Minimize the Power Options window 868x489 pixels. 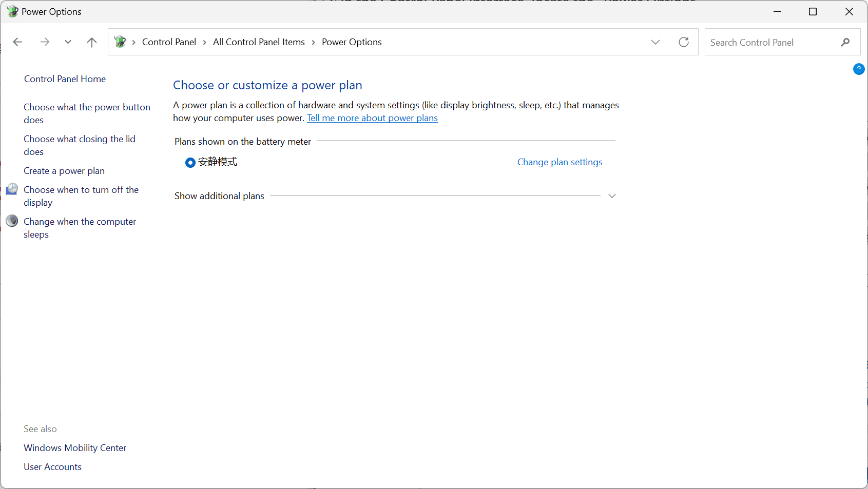coord(778,11)
